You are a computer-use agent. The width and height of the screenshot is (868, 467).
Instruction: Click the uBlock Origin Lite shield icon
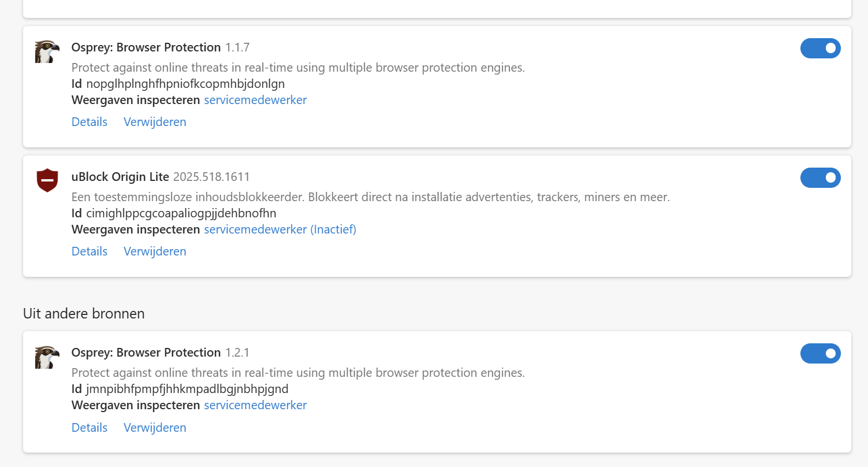[47, 180]
